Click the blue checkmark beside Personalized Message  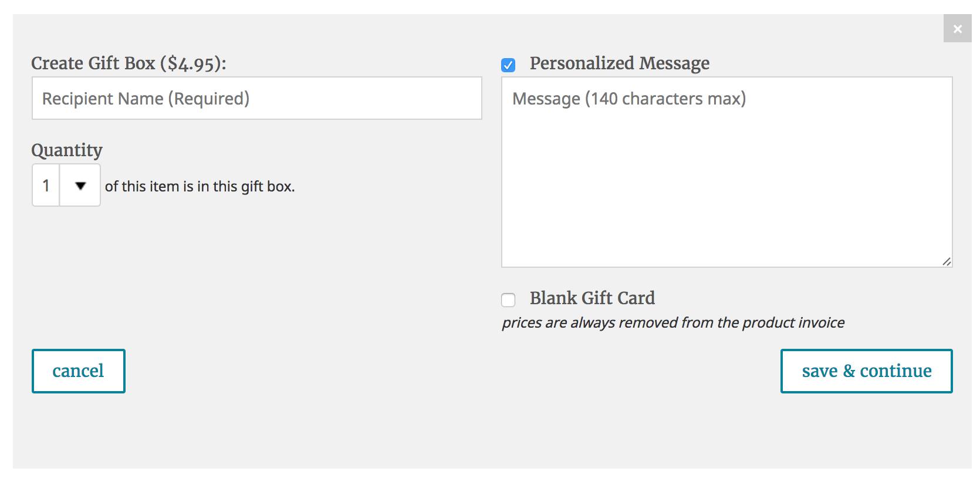click(x=508, y=65)
